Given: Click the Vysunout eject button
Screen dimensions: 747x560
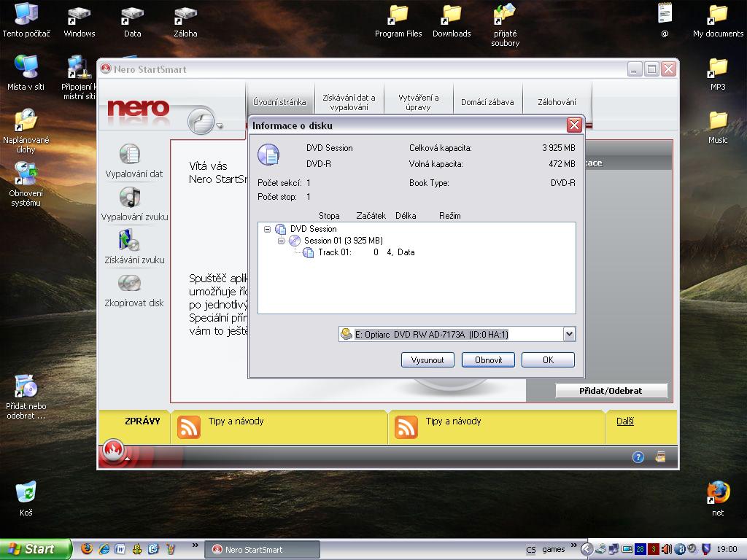Looking at the screenshot, I should click(x=427, y=360).
